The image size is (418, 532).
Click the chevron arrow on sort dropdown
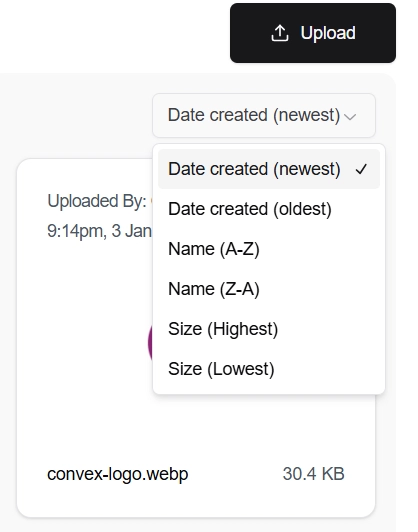click(350, 117)
